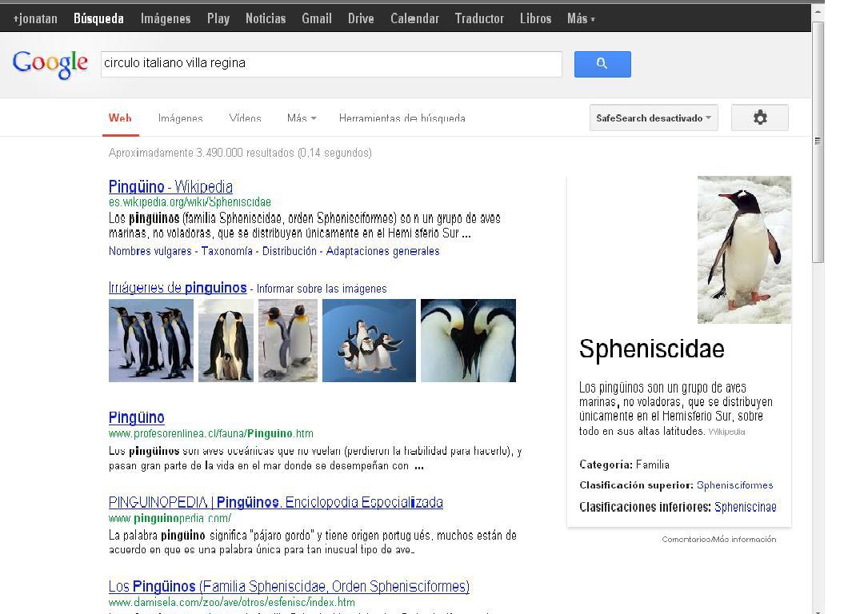The width and height of the screenshot is (868, 614).
Task: Open first penguin group thumbnail
Action: click(x=151, y=341)
